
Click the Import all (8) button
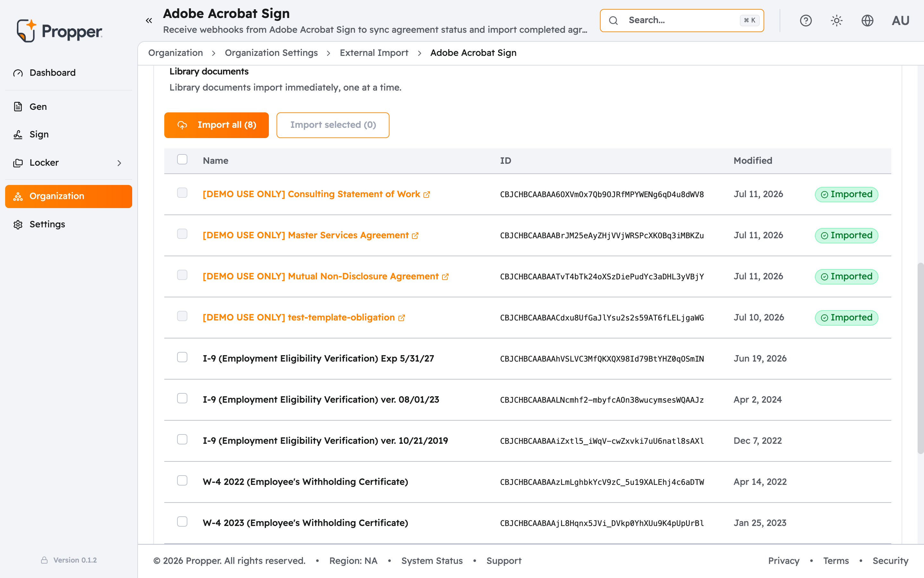[x=217, y=125]
